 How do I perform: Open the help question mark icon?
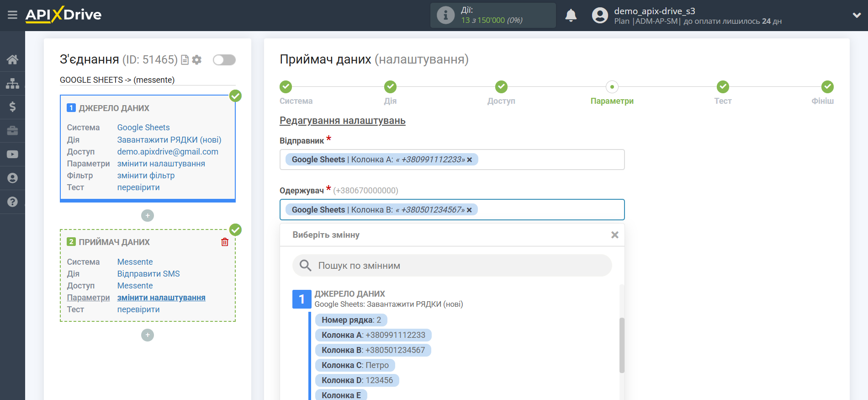click(12, 202)
